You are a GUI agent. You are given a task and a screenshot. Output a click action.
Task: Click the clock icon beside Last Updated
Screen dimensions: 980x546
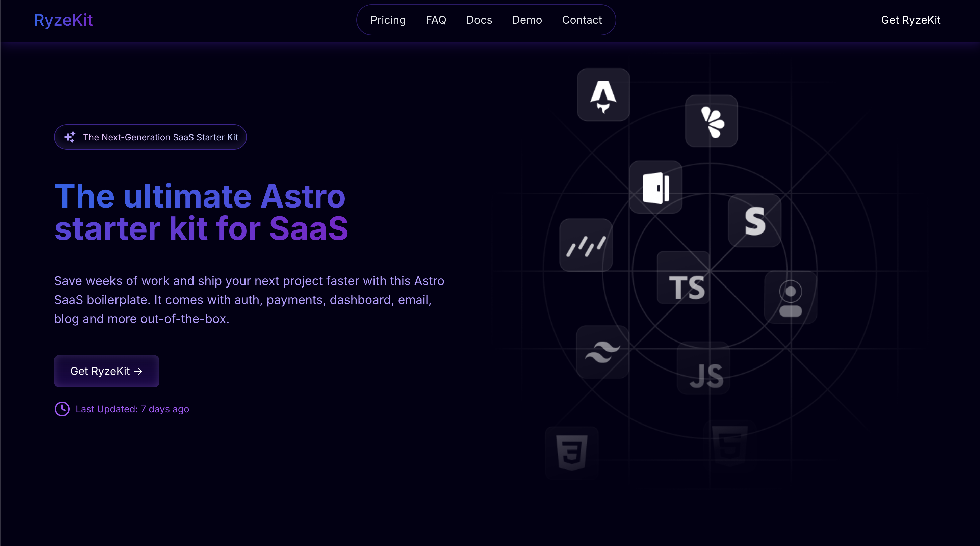(62, 409)
